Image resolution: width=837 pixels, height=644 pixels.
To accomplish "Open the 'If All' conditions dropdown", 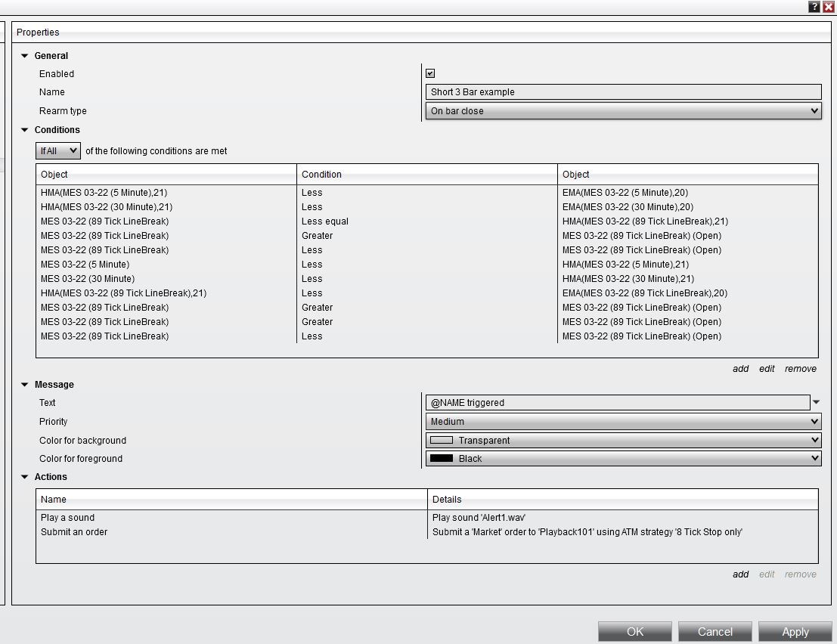I will [x=58, y=151].
